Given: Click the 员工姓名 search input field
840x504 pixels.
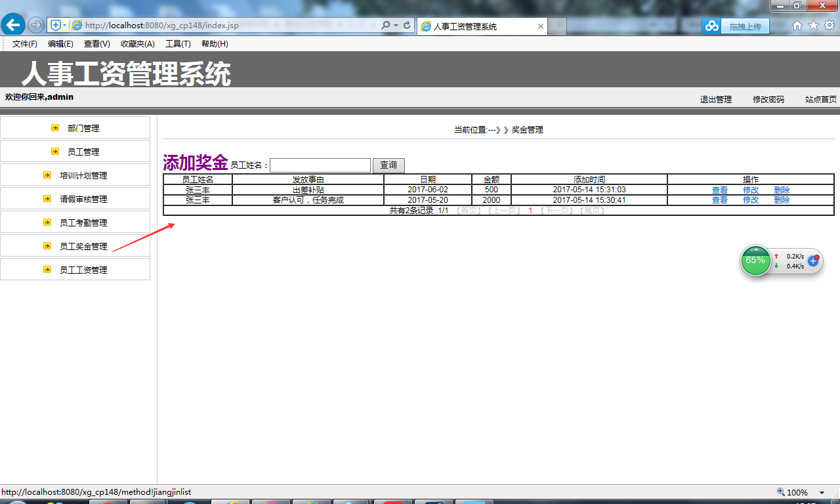Looking at the screenshot, I should (320, 165).
